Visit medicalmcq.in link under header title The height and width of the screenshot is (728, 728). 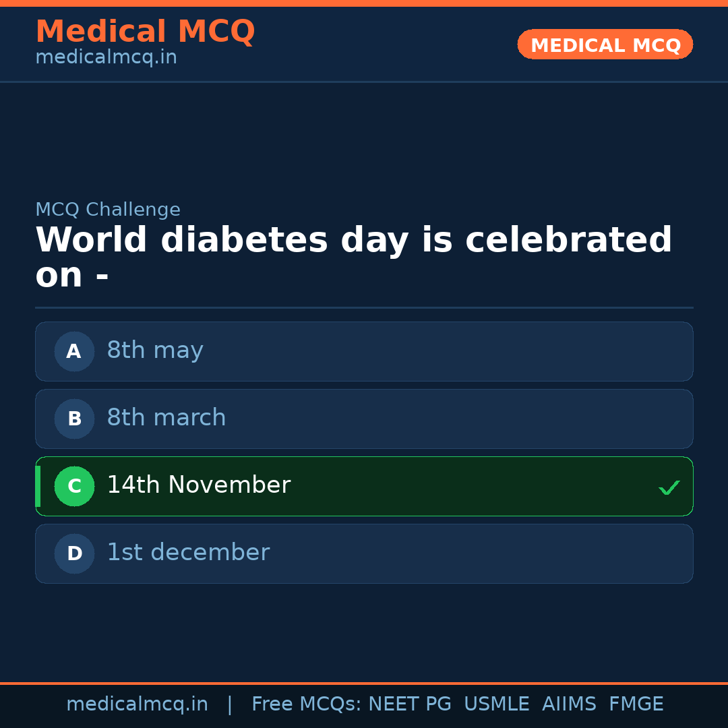(106, 58)
